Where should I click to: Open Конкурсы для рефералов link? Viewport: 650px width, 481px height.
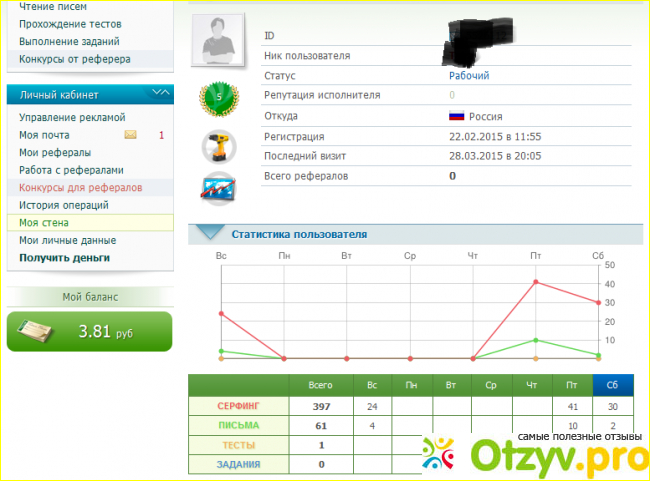[80, 187]
